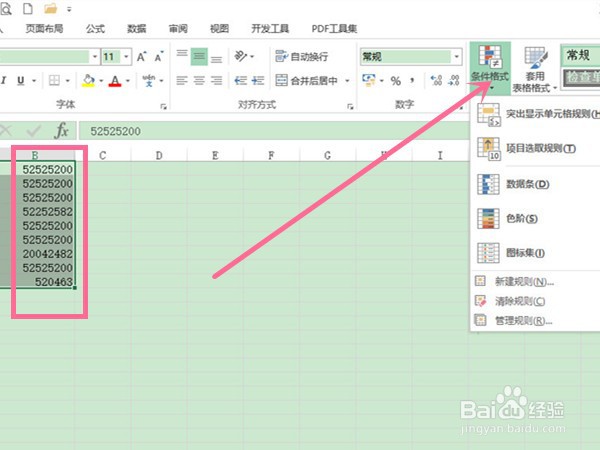Click Increase Font Size icon

click(x=142, y=57)
